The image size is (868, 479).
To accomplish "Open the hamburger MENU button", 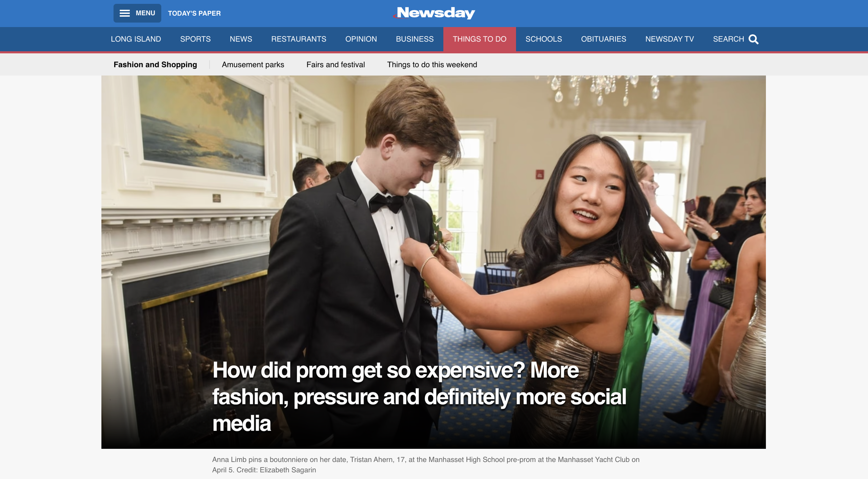I will pyautogui.click(x=137, y=13).
